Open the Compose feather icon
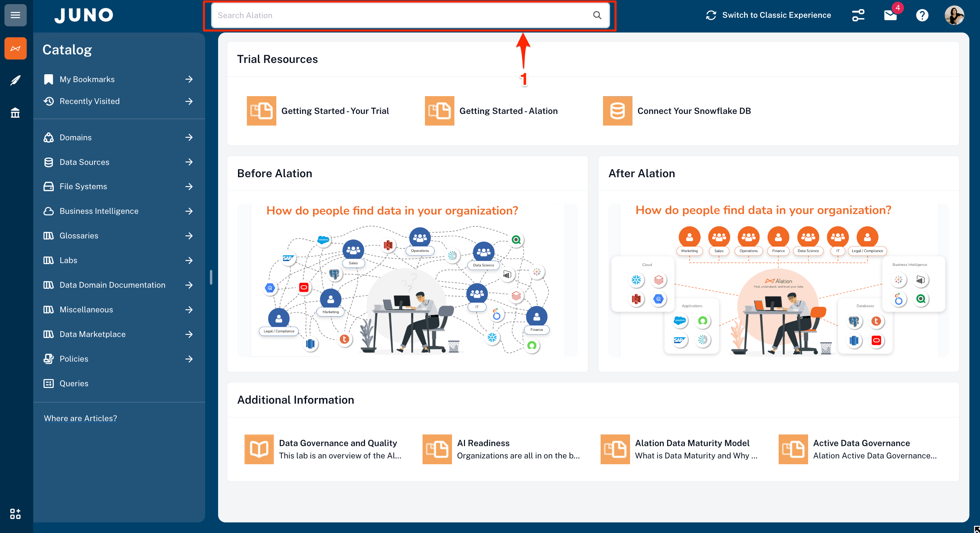Screen dimensions: 980x533 [15, 80]
